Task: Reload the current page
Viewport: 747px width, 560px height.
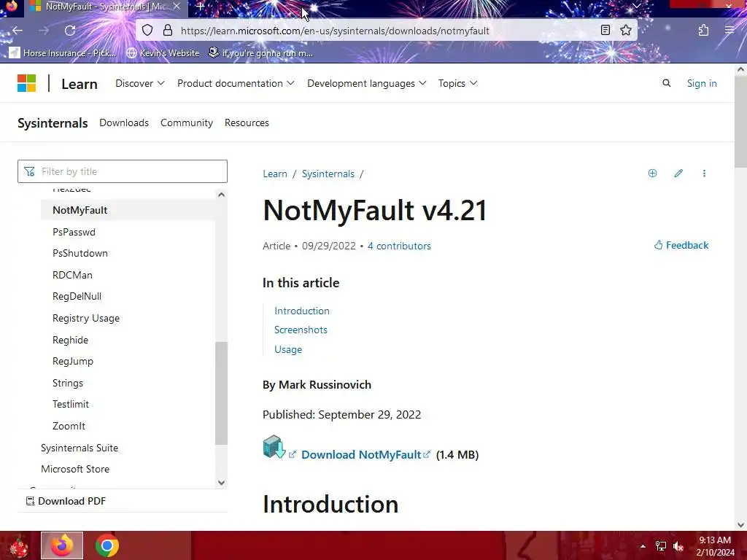Action: (x=70, y=31)
